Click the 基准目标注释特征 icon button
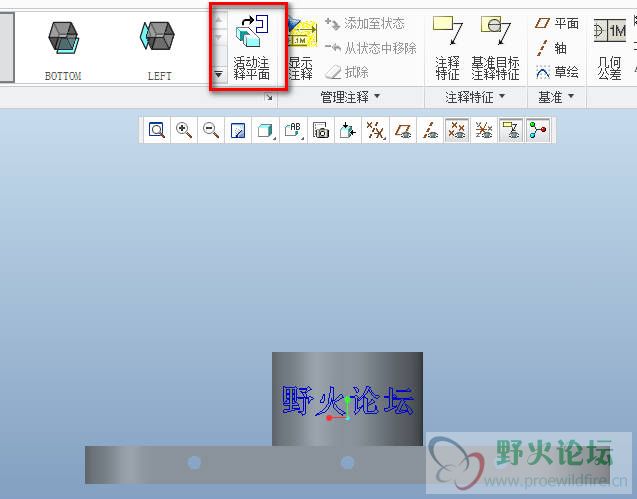637x499 pixels. tap(496, 48)
